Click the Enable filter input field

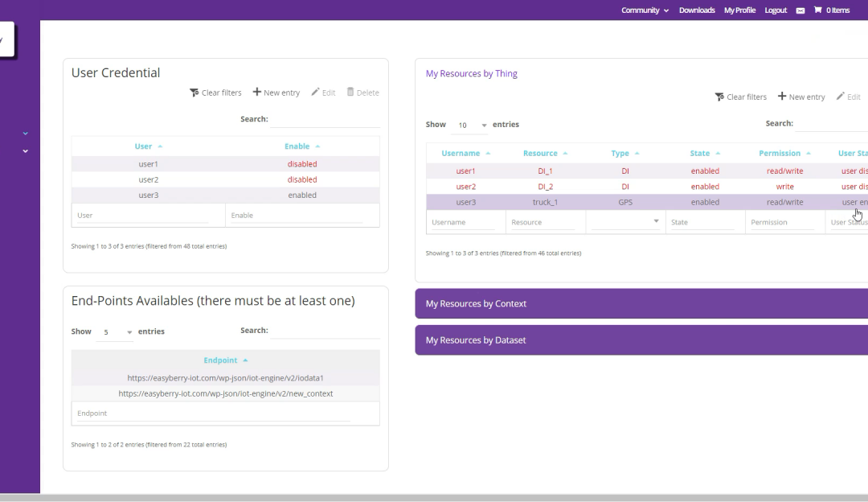tap(297, 216)
